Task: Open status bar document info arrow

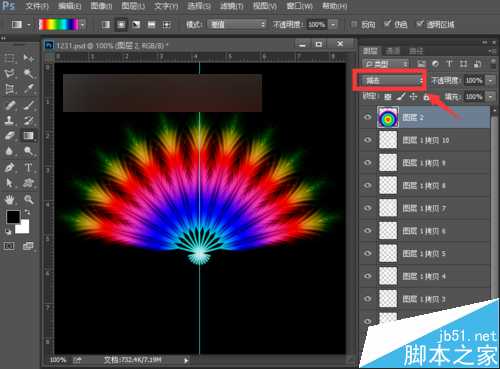Action: (x=186, y=360)
